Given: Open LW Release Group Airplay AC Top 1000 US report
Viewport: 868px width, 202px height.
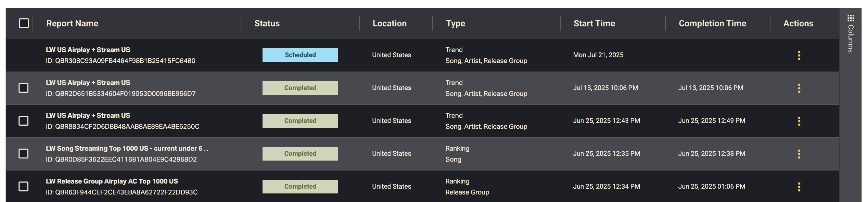Looking at the screenshot, I should pos(112,181).
